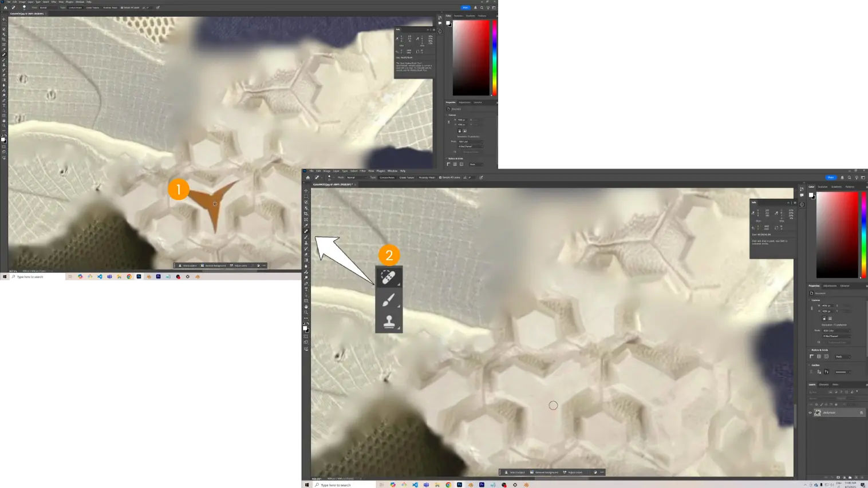Select the Type tool in larger window's toolbar

(306, 289)
